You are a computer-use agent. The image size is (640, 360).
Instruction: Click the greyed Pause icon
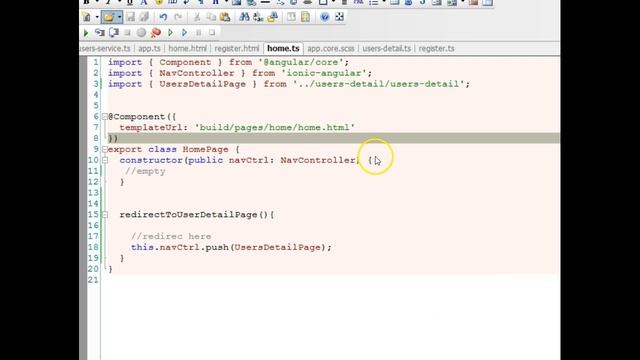click(199, 33)
